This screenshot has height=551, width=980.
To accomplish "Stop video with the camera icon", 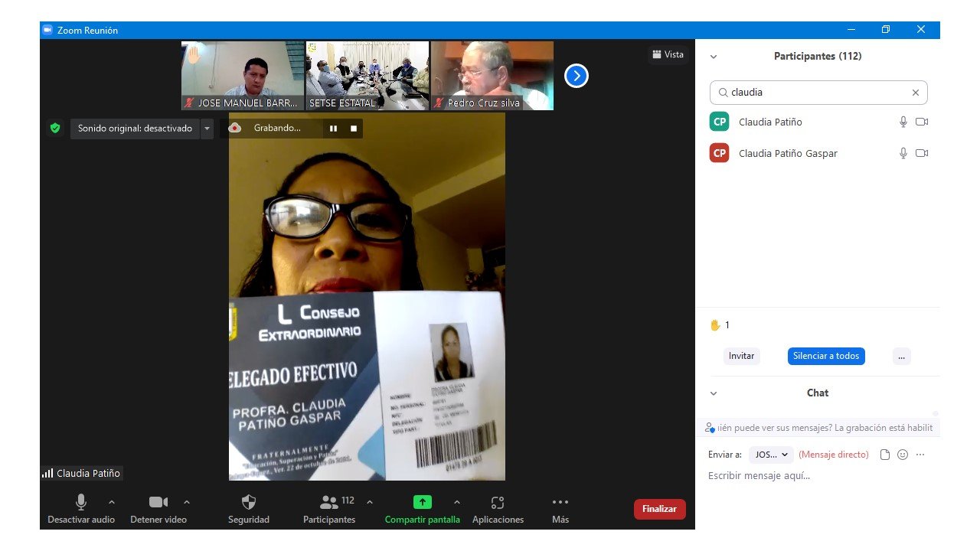I will pos(158,502).
